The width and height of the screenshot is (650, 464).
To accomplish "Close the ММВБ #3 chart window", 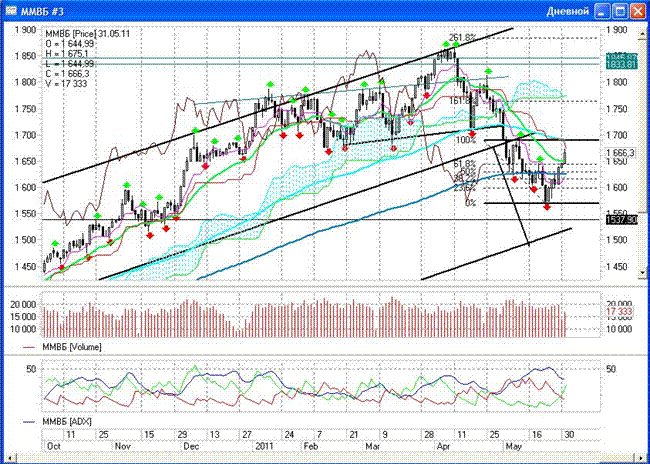I will tap(638, 11).
